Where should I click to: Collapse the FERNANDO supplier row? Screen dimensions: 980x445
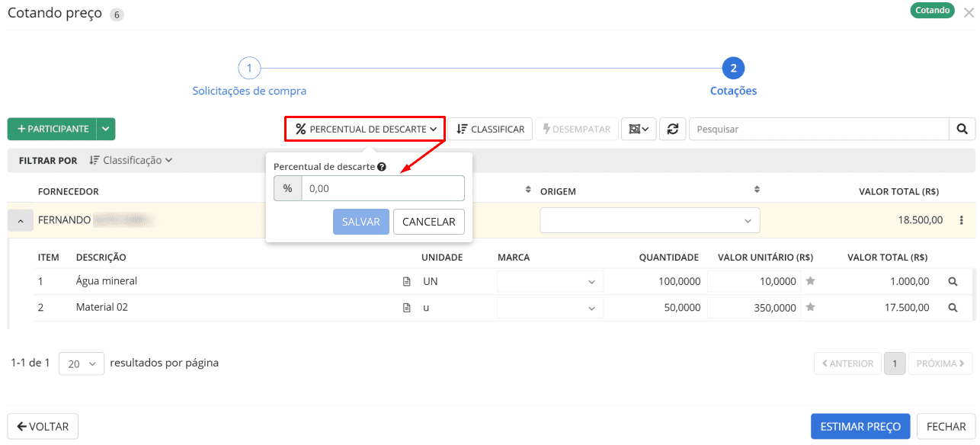[21, 221]
